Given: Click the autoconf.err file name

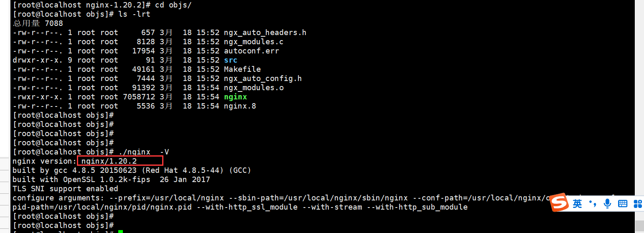Looking at the screenshot, I should (x=251, y=51).
